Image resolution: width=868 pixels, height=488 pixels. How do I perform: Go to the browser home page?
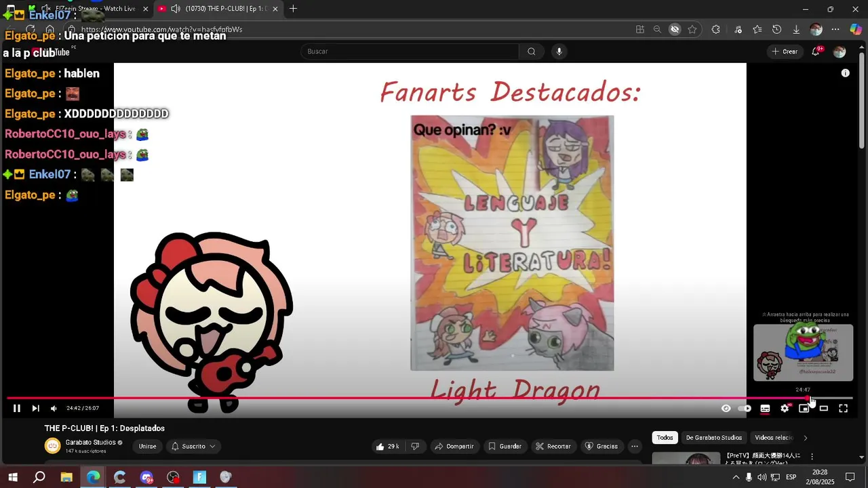click(50, 29)
